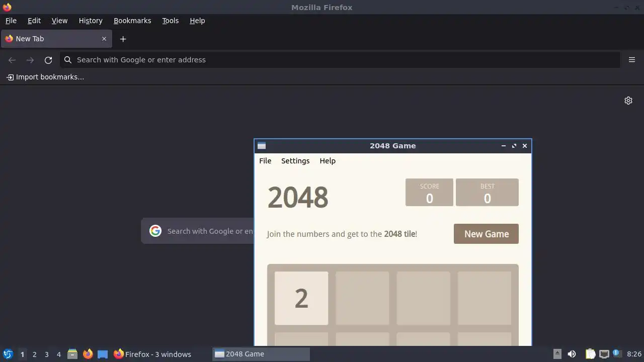Click the notification tray icon with blue badge

pos(617,354)
